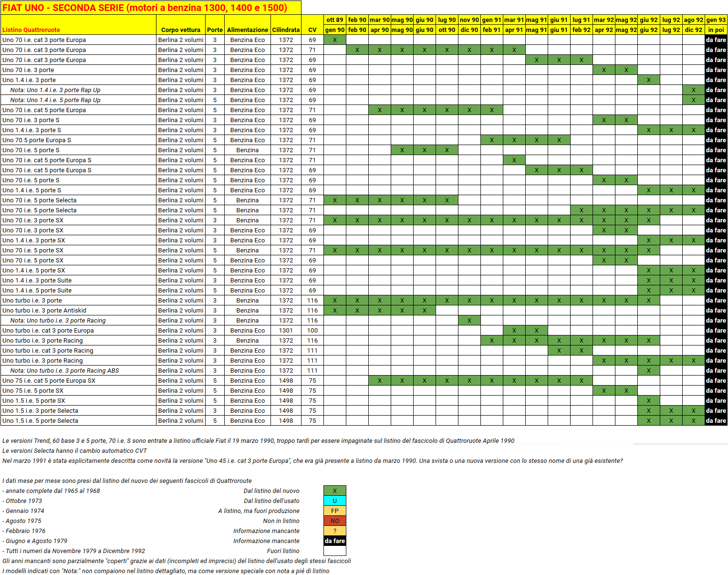Click the - Febbraio 1976 note line
Screen dimensions: 728x575
(24, 531)
